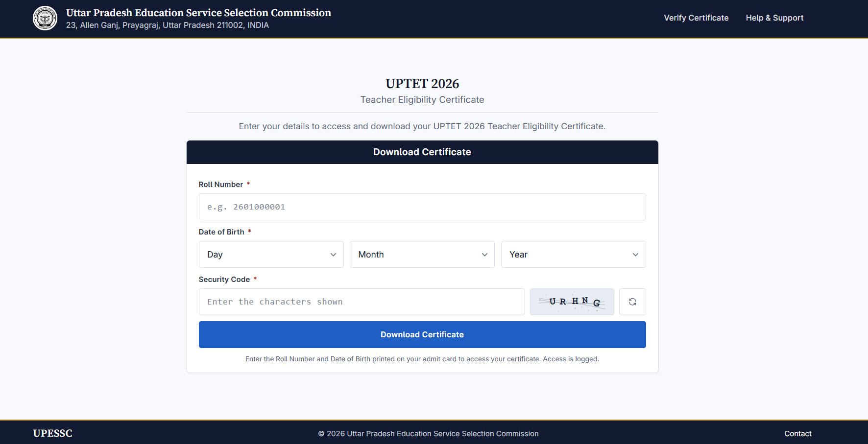
Task: Click the Month dropdown chevron arrow
Action: 484,255
